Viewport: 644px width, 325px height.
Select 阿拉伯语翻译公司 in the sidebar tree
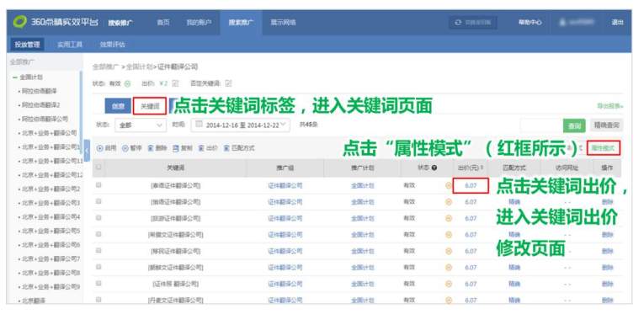45,120
